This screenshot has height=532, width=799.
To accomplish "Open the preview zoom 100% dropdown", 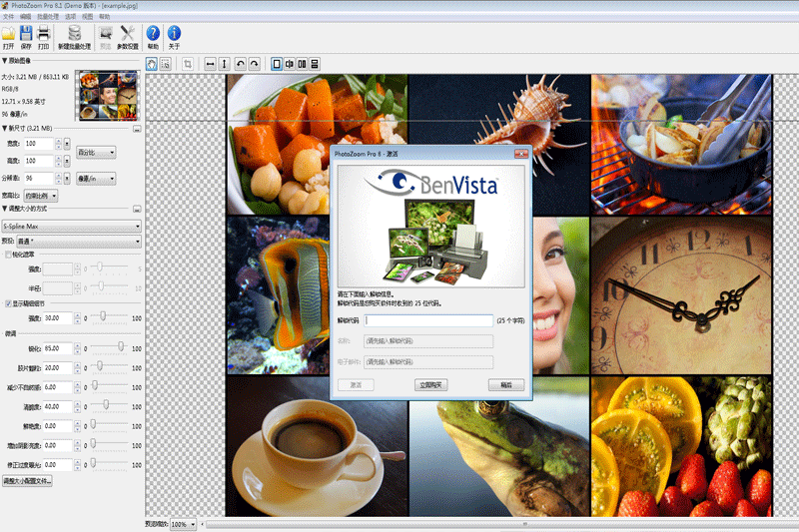I will 183,524.
